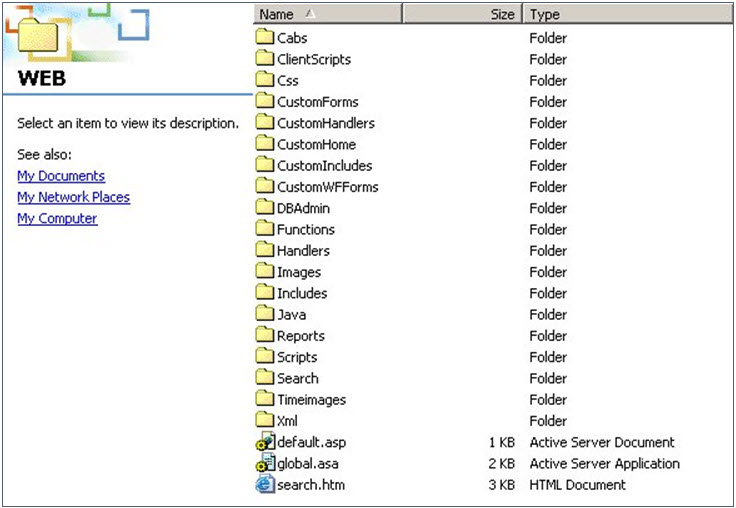Open the My Computer link
This screenshot has height=508, width=736.
[57, 218]
